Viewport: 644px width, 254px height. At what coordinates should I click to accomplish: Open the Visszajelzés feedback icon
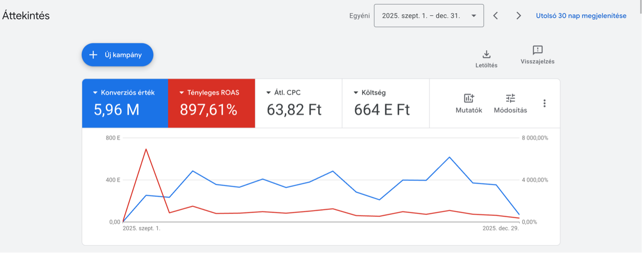point(537,50)
